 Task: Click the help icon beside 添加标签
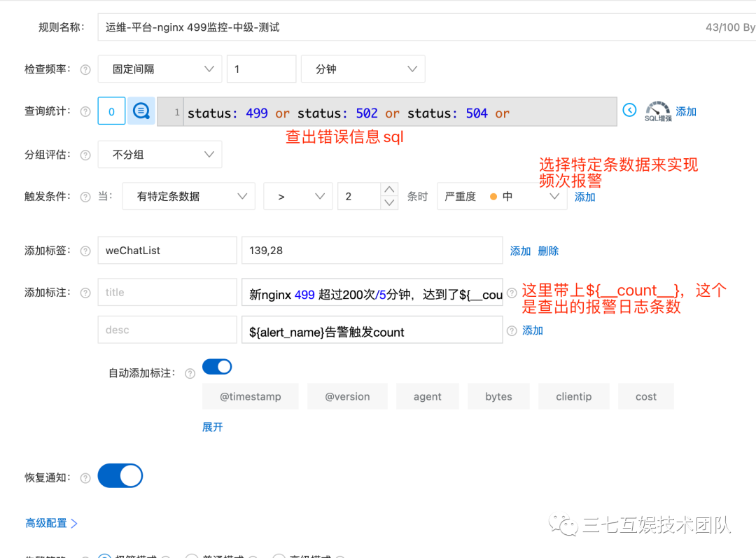coord(85,251)
